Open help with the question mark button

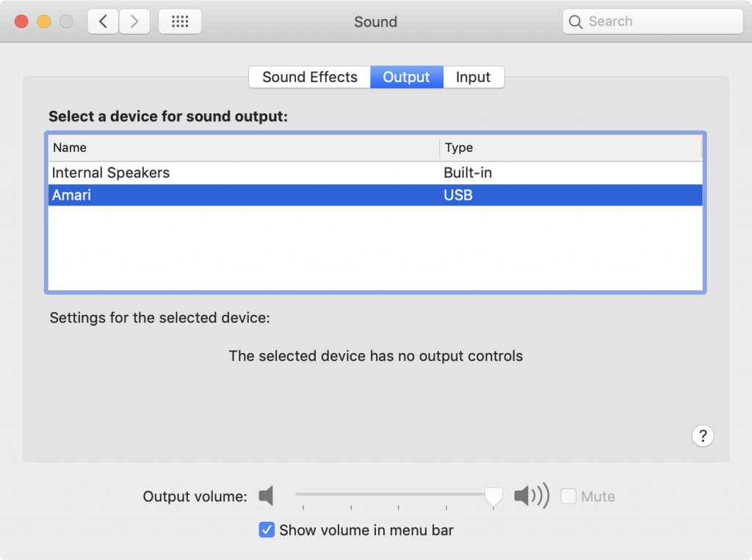tap(703, 436)
